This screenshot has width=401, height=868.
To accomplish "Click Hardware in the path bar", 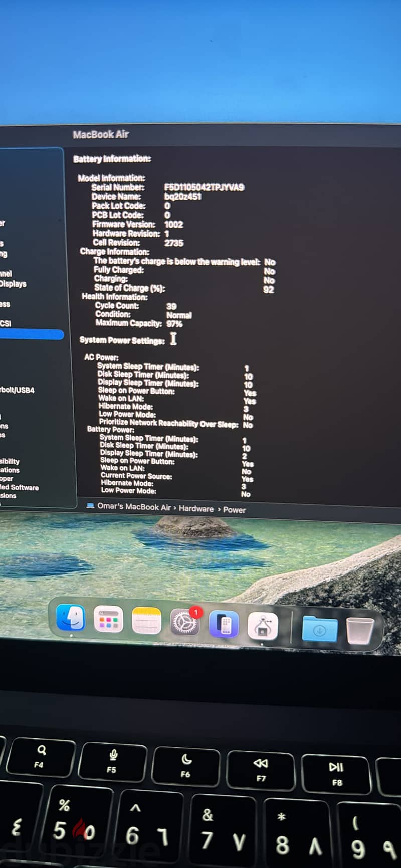I will click(196, 508).
